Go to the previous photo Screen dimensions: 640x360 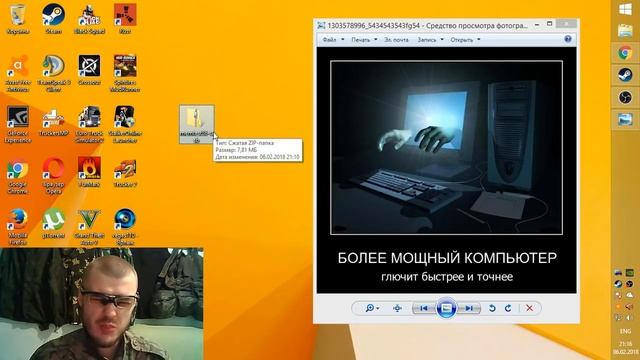(423, 308)
